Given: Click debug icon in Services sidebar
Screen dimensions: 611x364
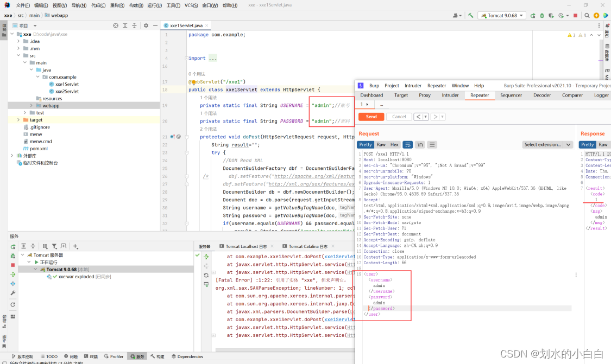Looking at the screenshot, I should pos(13,256).
